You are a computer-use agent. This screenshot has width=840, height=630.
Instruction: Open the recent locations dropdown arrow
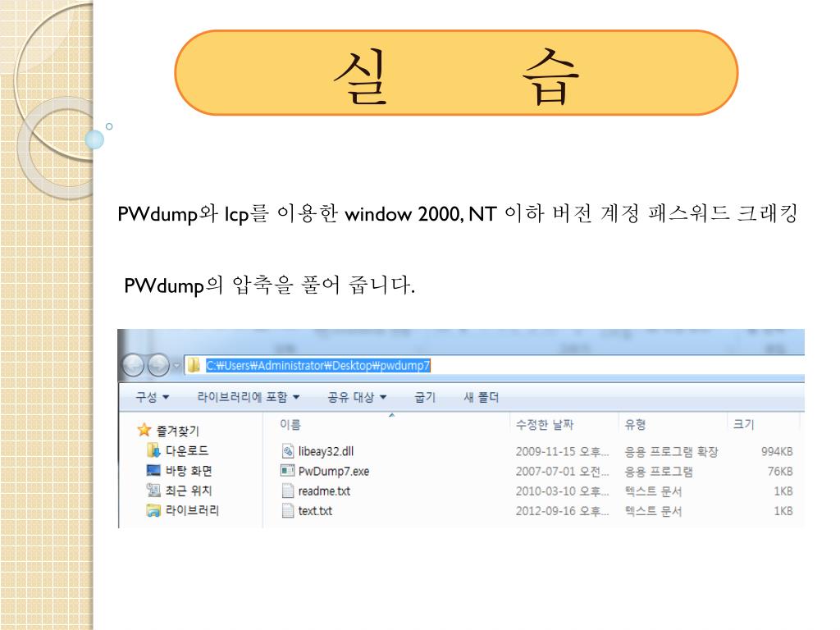(176, 366)
